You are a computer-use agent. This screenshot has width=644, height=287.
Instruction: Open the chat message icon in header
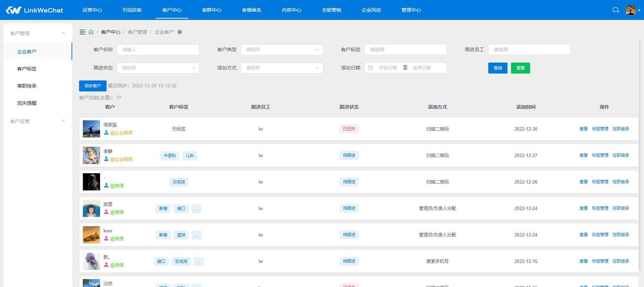pyautogui.click(x=615, y=10)
